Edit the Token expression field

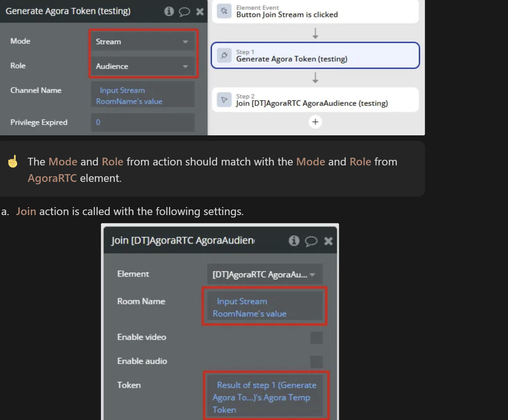coord(265,396)
